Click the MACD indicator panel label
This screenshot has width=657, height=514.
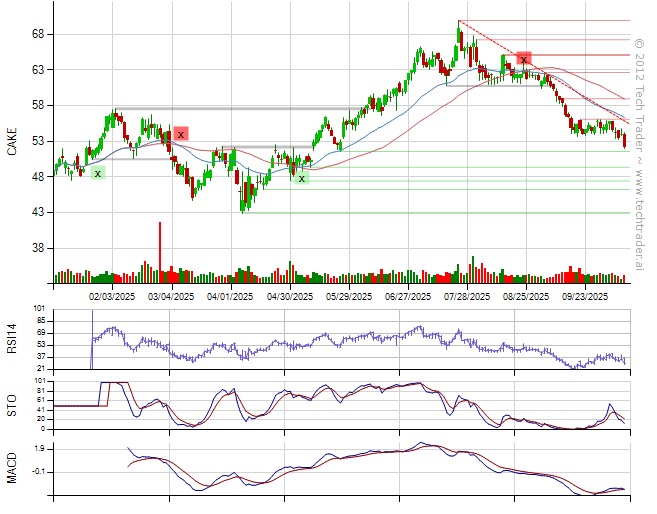[12, 468]
